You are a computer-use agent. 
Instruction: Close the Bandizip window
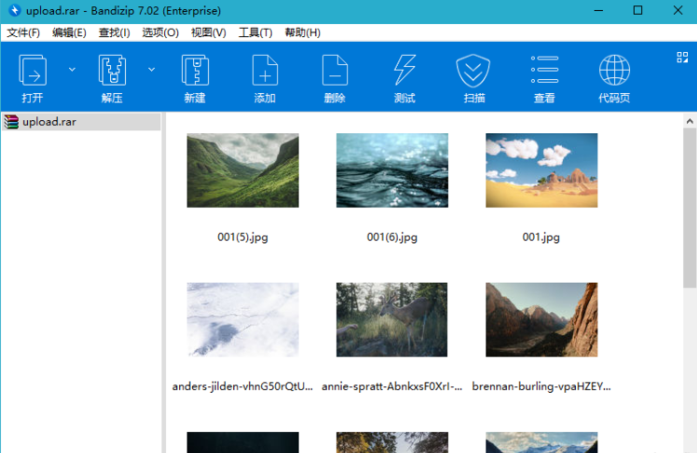pos(677,10)
